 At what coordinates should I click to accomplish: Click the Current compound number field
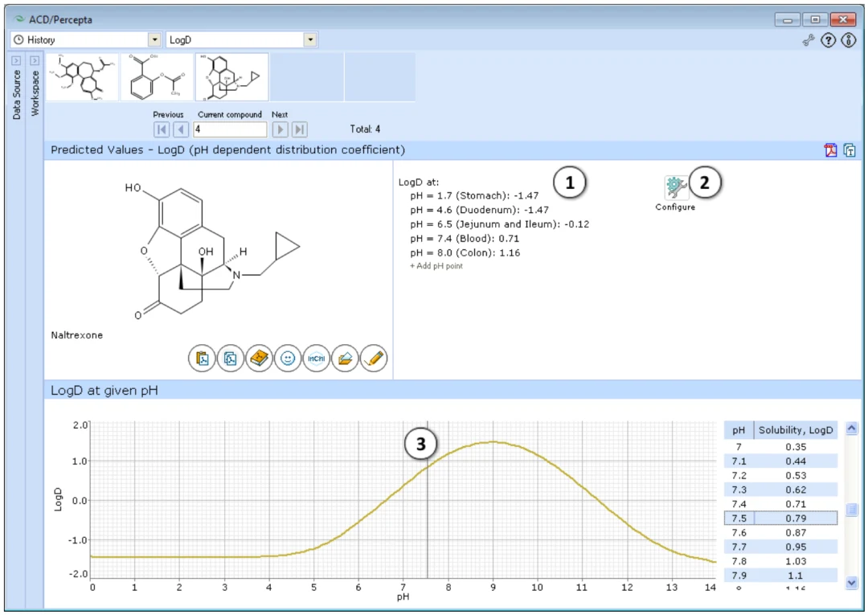230,129
